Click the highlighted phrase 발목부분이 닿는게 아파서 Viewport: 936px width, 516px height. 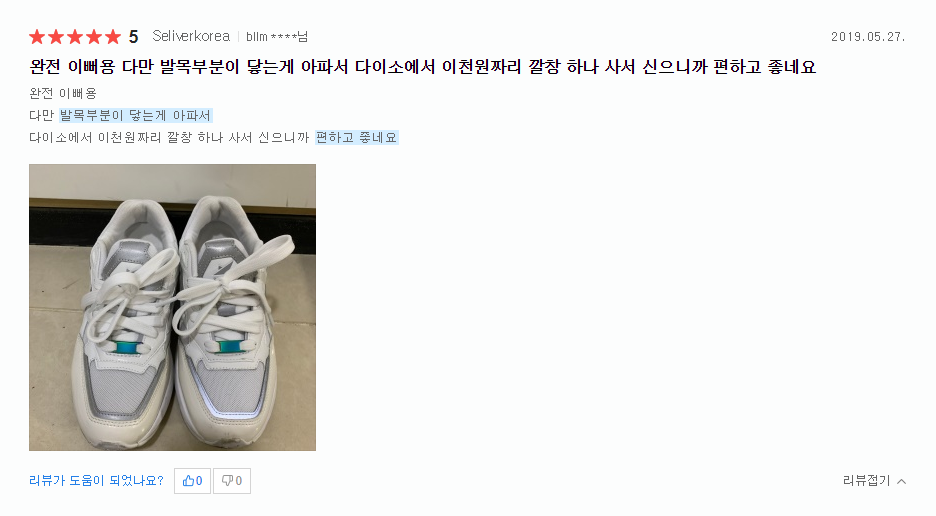(136, 115)
